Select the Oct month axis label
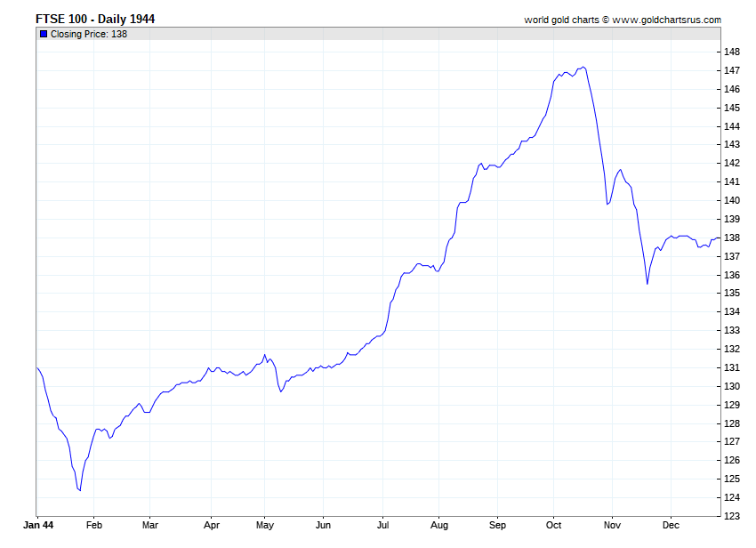 [x=553, y=525]
